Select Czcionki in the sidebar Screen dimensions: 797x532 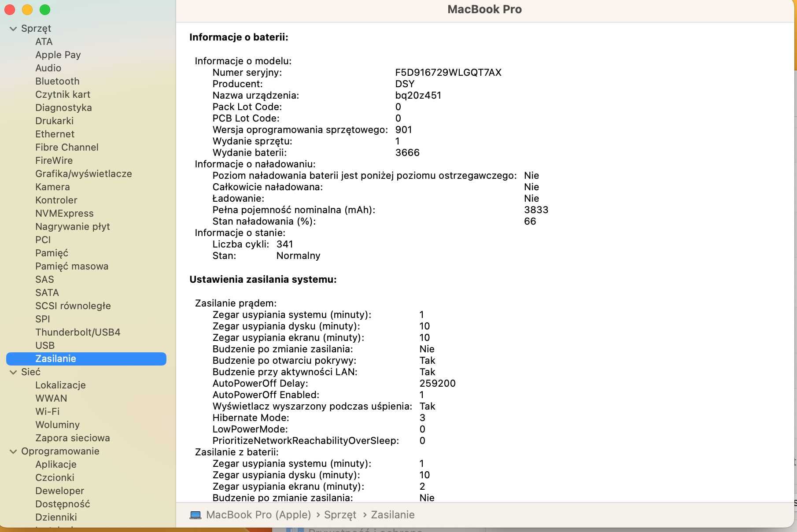click(x=55, y=477)
